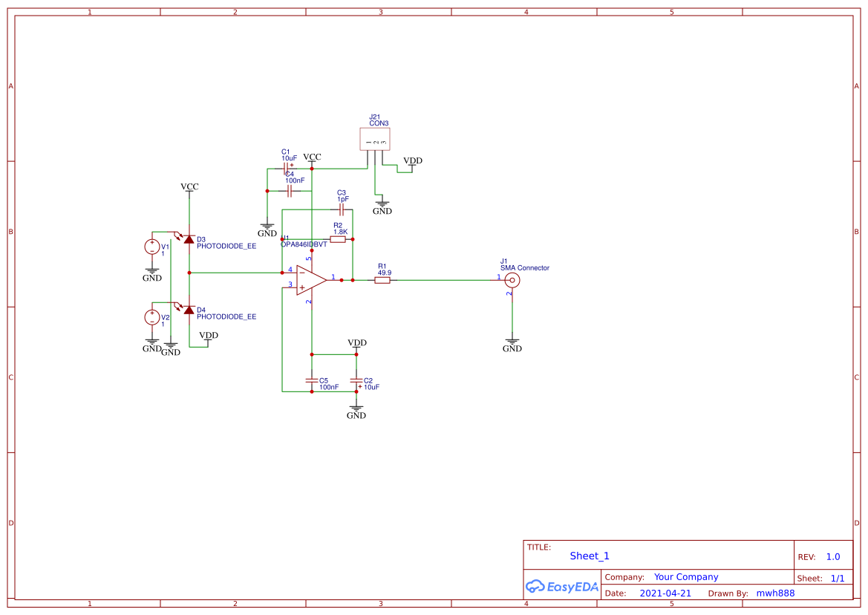
Task: Click the GND symbol below SMA connector
Action: tap(512, 344)
